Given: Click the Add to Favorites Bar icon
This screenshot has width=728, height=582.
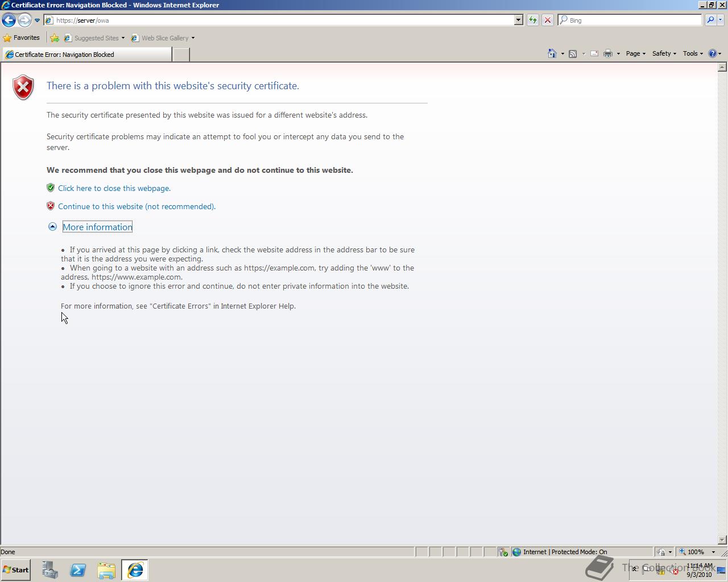Looking at the screenshot, I should click(x=55, y=38).
